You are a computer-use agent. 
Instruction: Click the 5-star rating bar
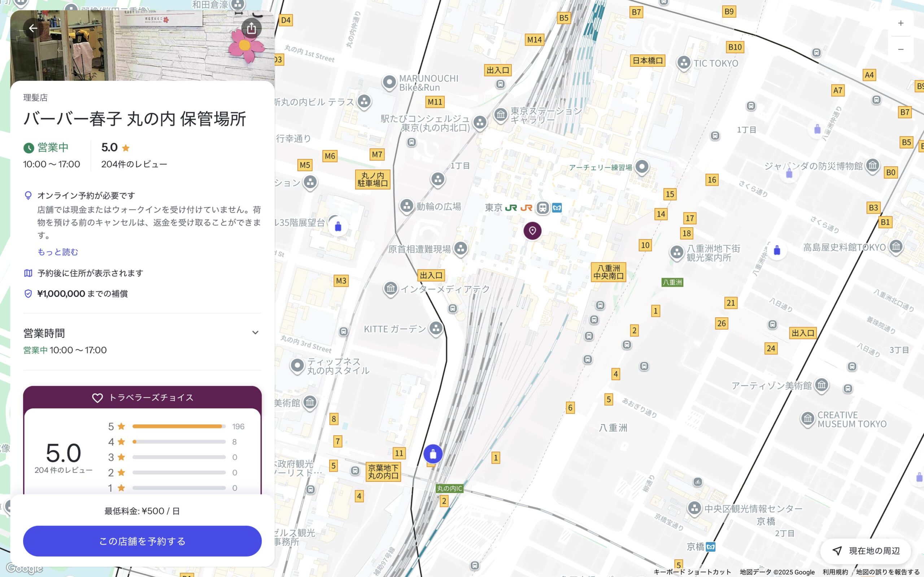coord(179,426)
